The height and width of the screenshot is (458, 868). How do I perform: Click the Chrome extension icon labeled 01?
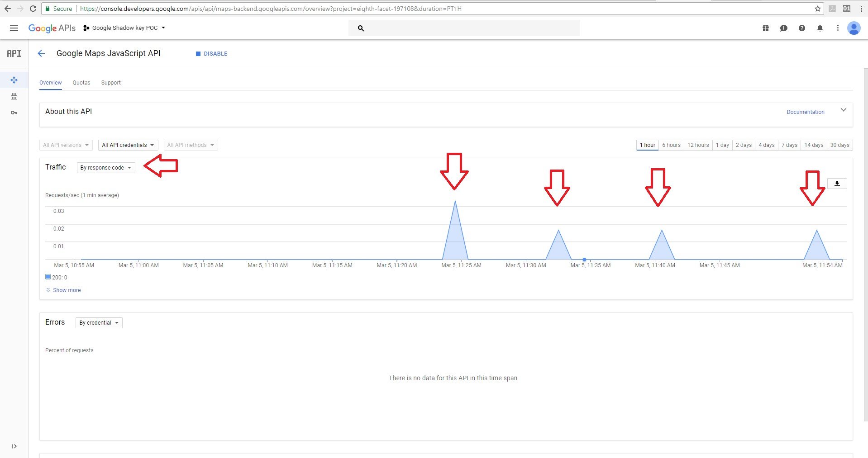pos(847,9)
